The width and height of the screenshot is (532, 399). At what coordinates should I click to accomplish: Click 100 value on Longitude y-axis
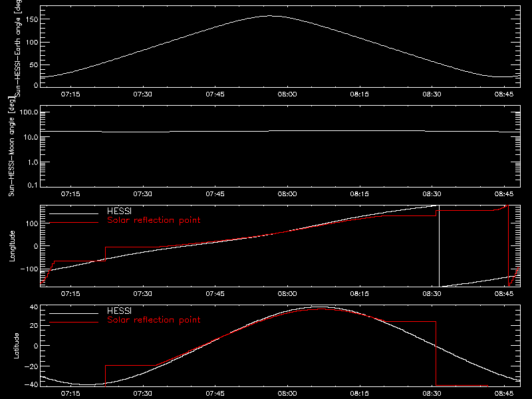point(32,223)
